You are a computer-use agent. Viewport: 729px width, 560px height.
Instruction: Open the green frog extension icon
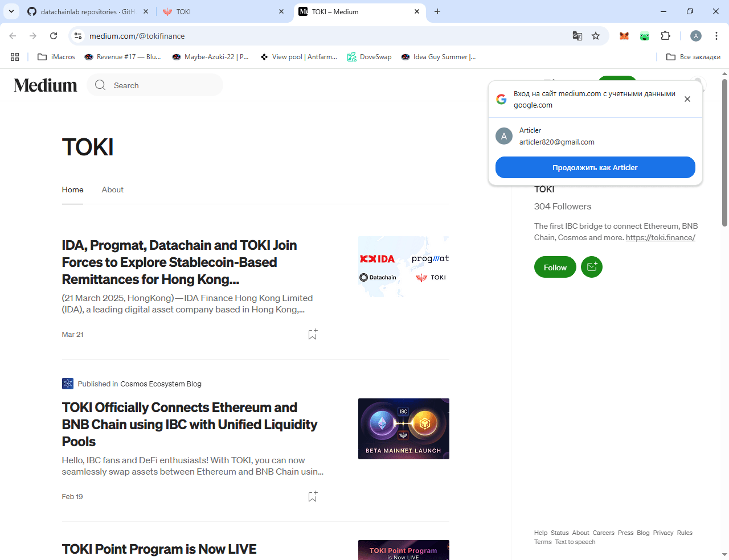pos(645,36)
